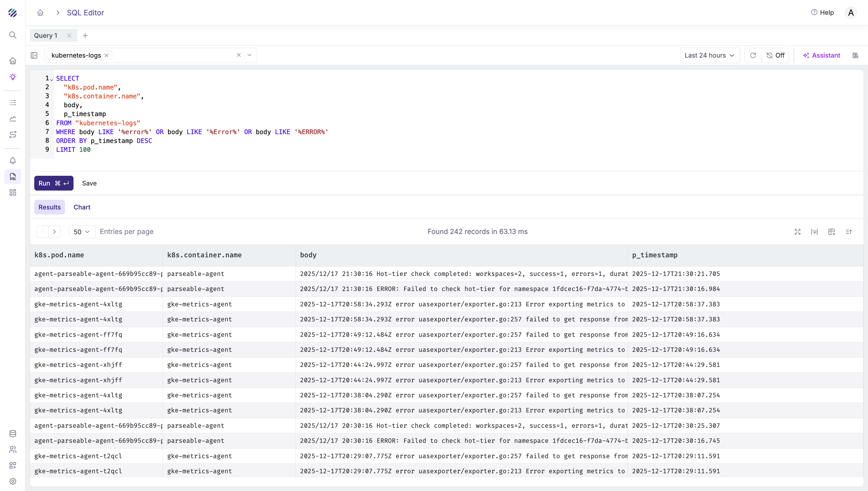Toggle column wrap icon above table
This screenshot has height=491, width=868.
click(815, 232)
